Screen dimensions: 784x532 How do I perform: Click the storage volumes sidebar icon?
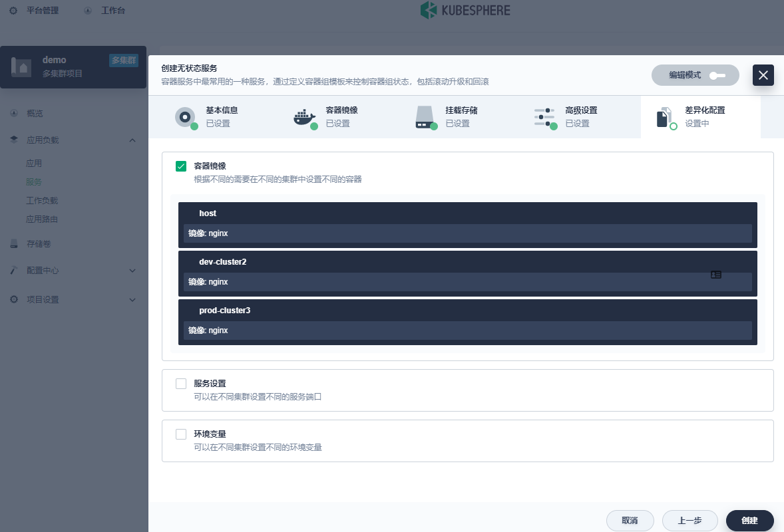click(14, 244)
